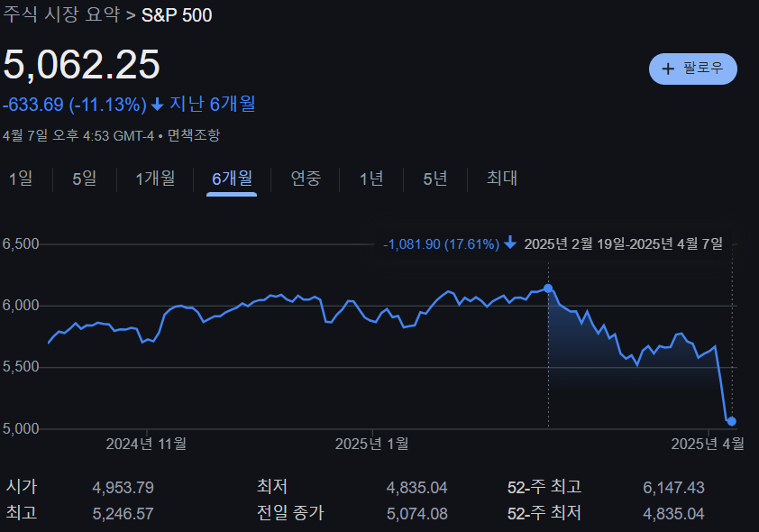Click the 5,000 y-axis label
This screenshot has height=532, width=759.
point(21,428)
